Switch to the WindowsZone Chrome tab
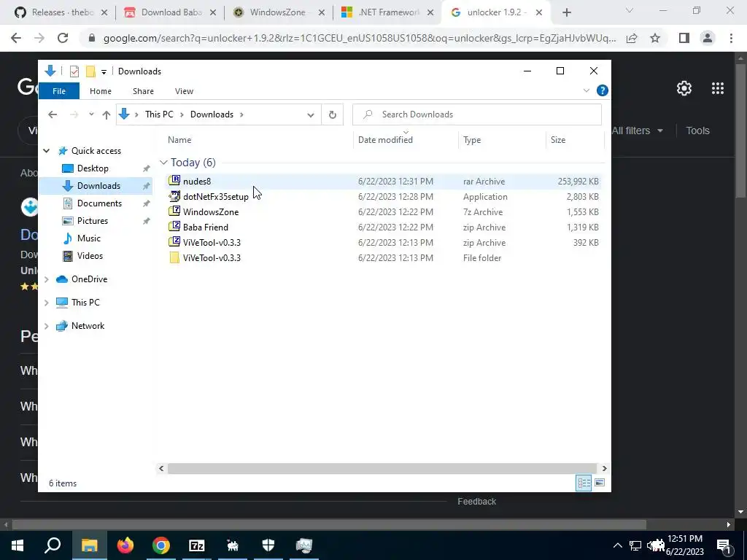The image size is (747, 560). coord(278,12)
